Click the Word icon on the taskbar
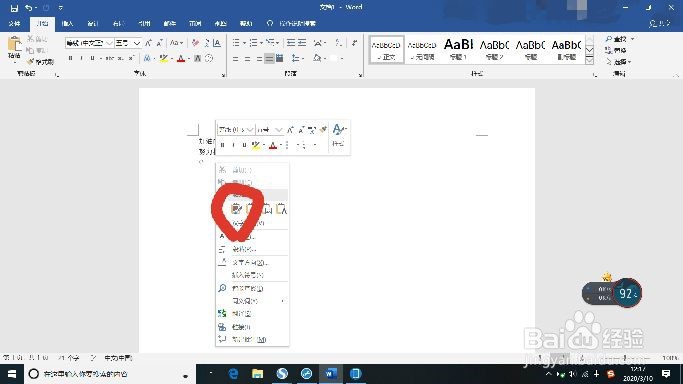The image size is (683, 384). (331, 374)
